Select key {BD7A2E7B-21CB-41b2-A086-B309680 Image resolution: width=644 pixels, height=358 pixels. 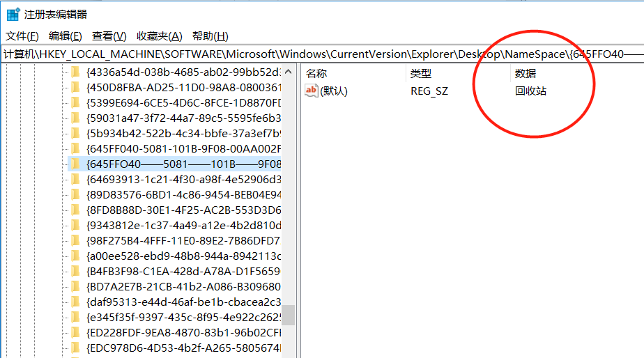[x=183, y=286]
